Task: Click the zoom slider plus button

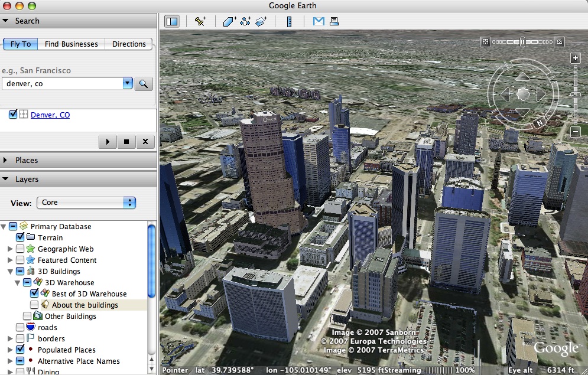Action: (x=576, y=58)
